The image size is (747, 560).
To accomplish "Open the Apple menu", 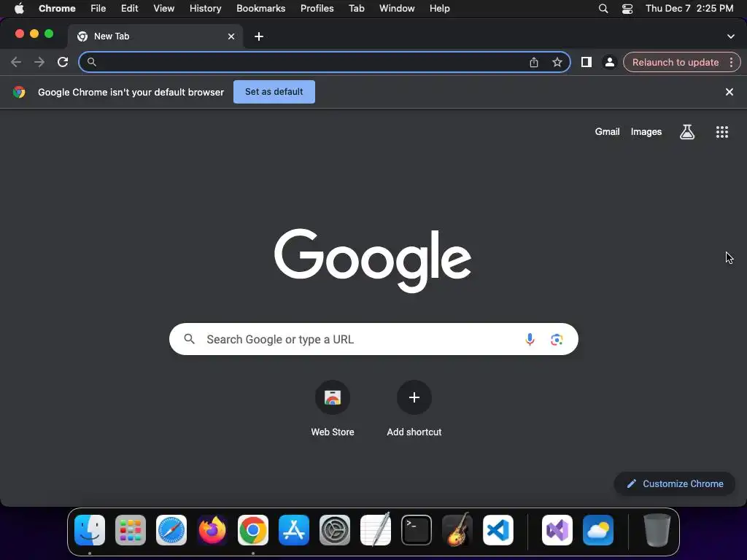I will pos(19,9).
